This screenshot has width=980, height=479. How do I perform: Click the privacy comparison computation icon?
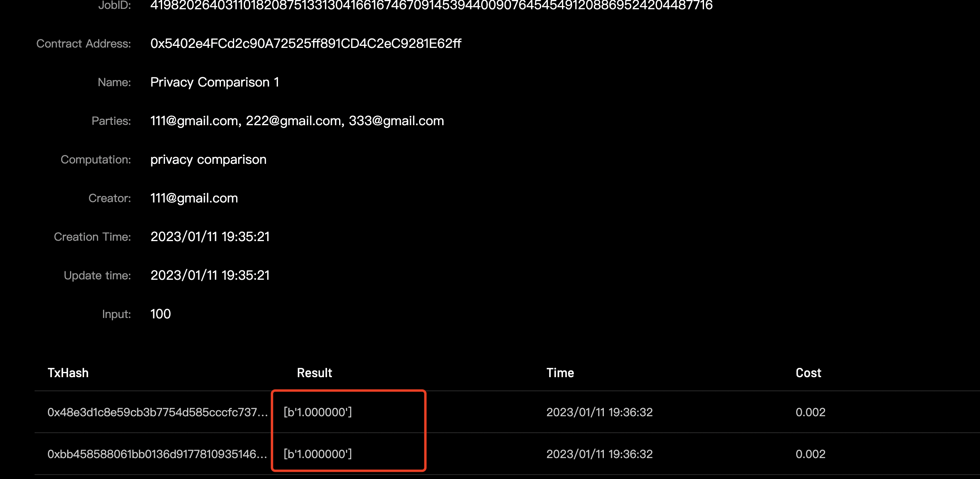pyautogui.click(x=208, y=159)
